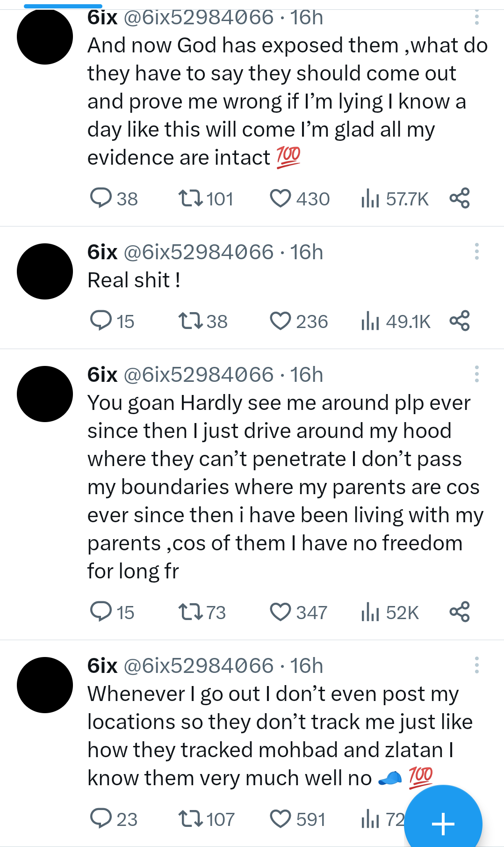The width and height of the screenshot is (504, 847).
Task: Open 6ix profile from 'Real shit !' tweet avatar
Action: pos(45,271)
